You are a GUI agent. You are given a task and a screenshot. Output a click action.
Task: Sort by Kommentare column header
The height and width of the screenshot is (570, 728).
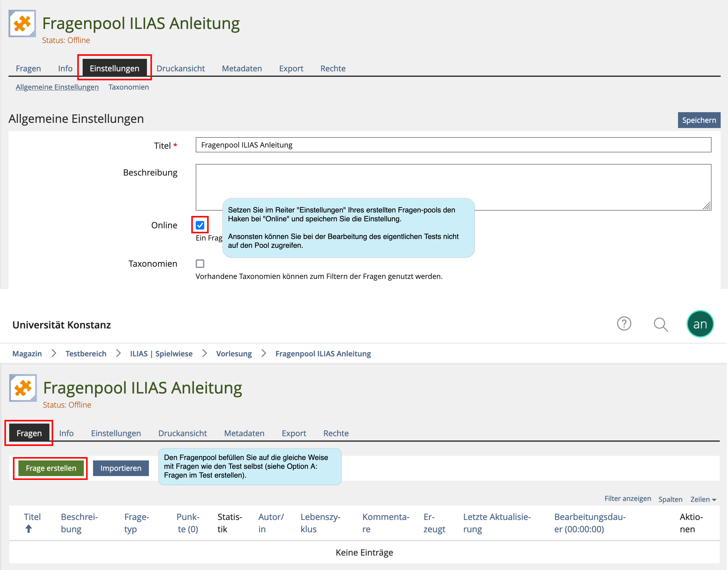pos(386,523)
